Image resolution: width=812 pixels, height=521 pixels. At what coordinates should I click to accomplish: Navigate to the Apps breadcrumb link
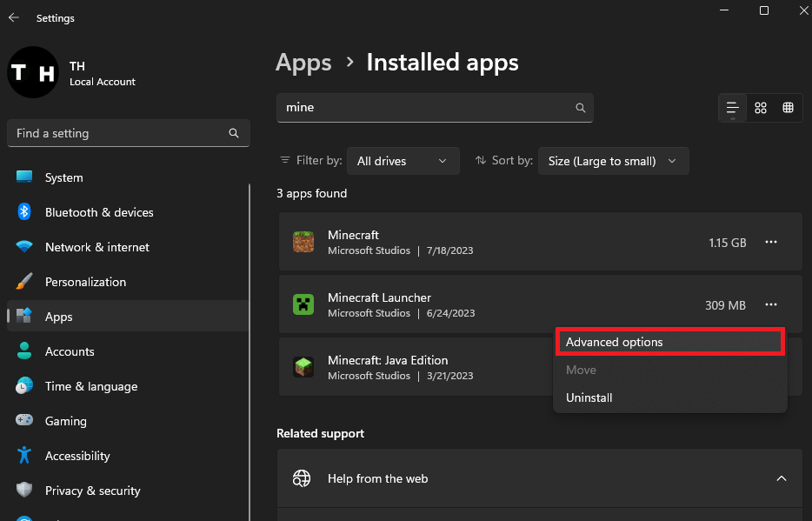303,63
